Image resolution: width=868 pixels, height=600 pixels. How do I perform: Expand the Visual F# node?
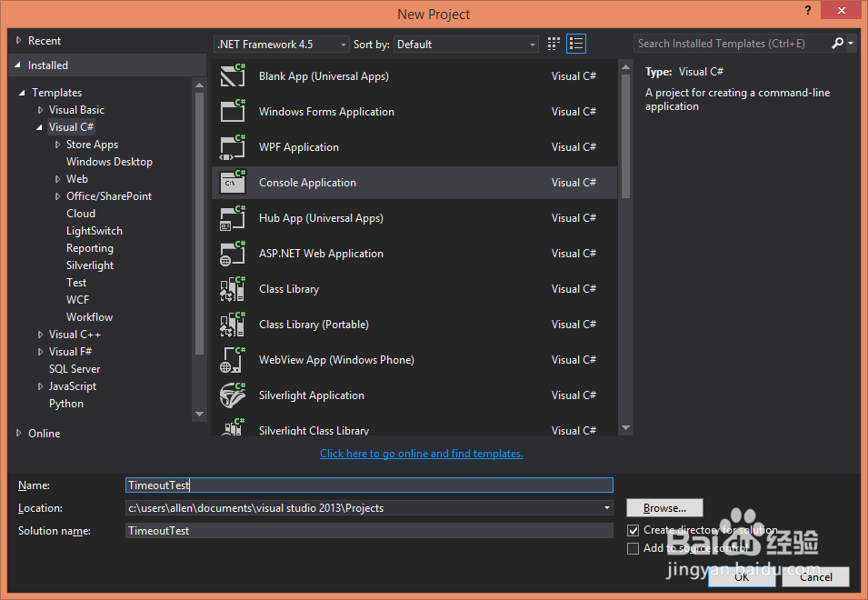pyautogui.click(x=40, y=352)
